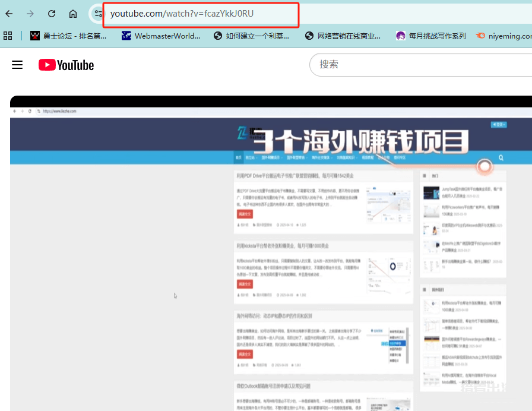The image size is (532, 411).
Task: Navigate forward with the forward arrow
Action: tap(30, 13)
